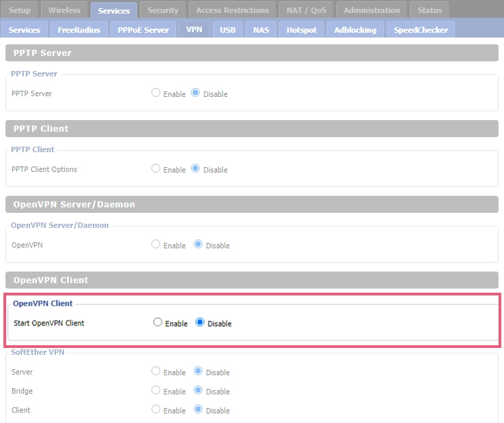Open the NAS sub-tab
This screenshot has height=423, width=504.
261,29
